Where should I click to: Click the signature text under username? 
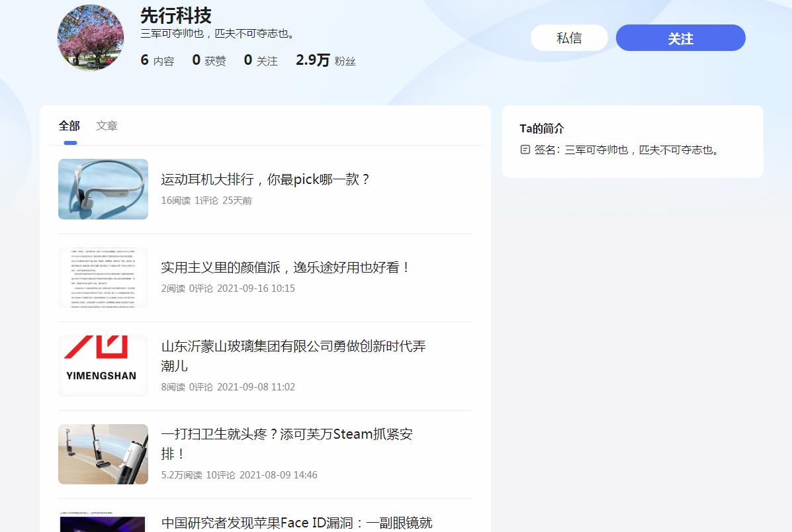click(x=217, y=34)
